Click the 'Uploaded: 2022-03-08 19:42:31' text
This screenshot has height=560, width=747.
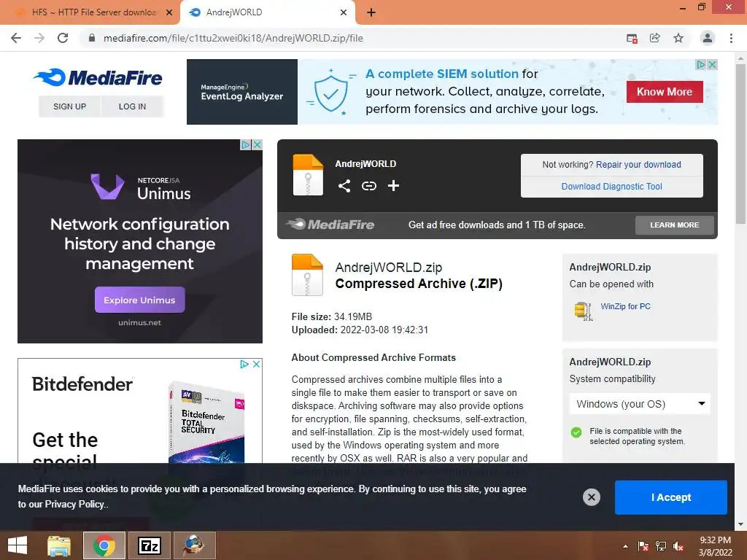pyautogui.click(x=360, y=330)
